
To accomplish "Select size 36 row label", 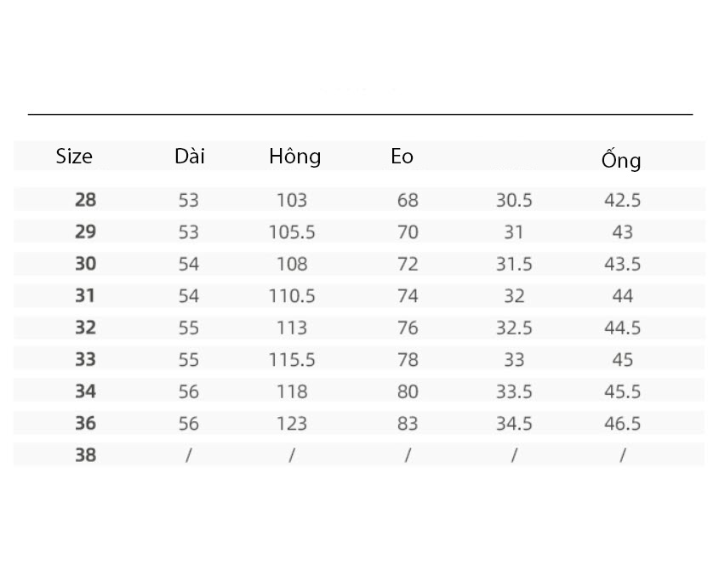I will (x=86, y=423).
